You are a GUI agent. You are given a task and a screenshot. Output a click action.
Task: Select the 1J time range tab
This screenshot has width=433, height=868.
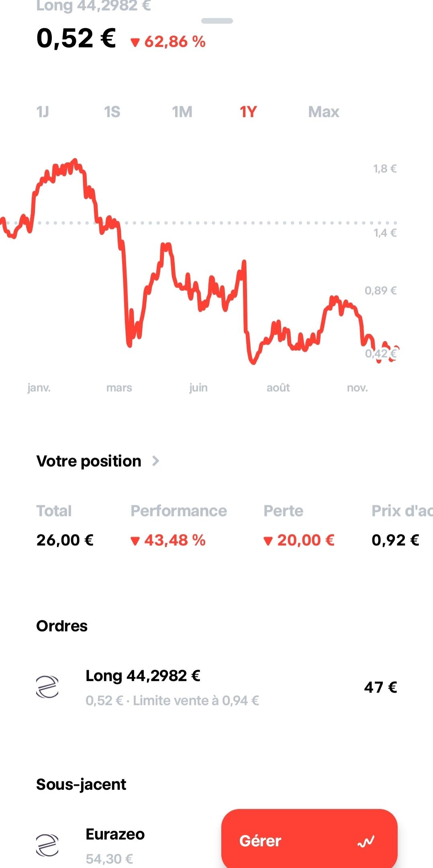pyautogui.click(x=43, y=112)
